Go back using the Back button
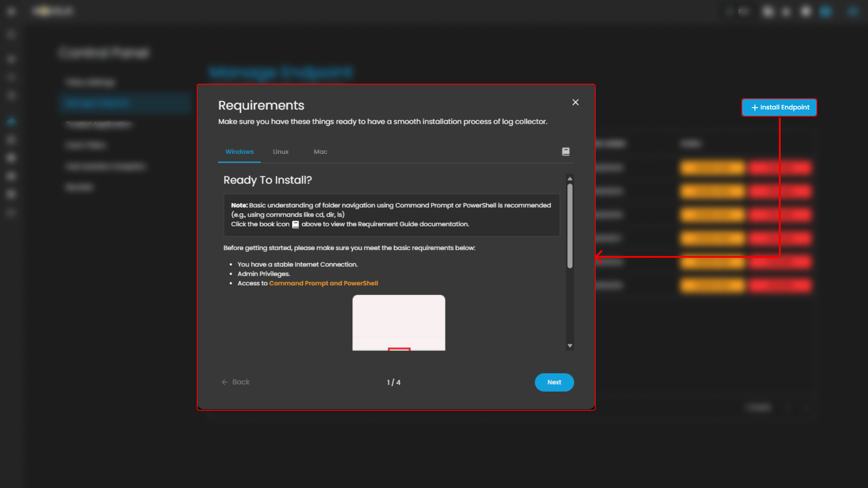The width and height of the screenshot is (868, 488). 236,382
